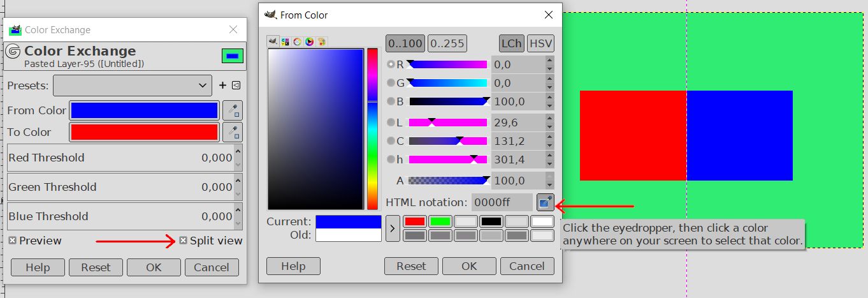Viewport: 868px width, 298px height.
Task: Select the C chroma radio button
Action: (391, 141)
